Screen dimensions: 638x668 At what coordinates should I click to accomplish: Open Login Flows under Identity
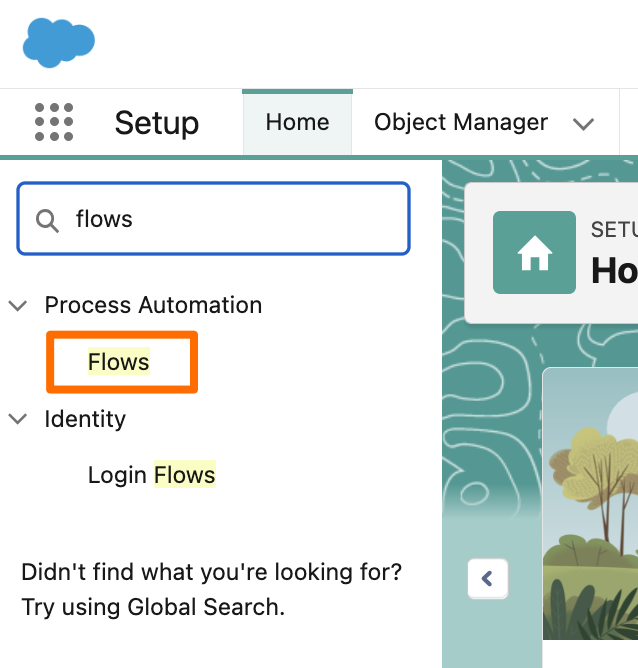152,475
